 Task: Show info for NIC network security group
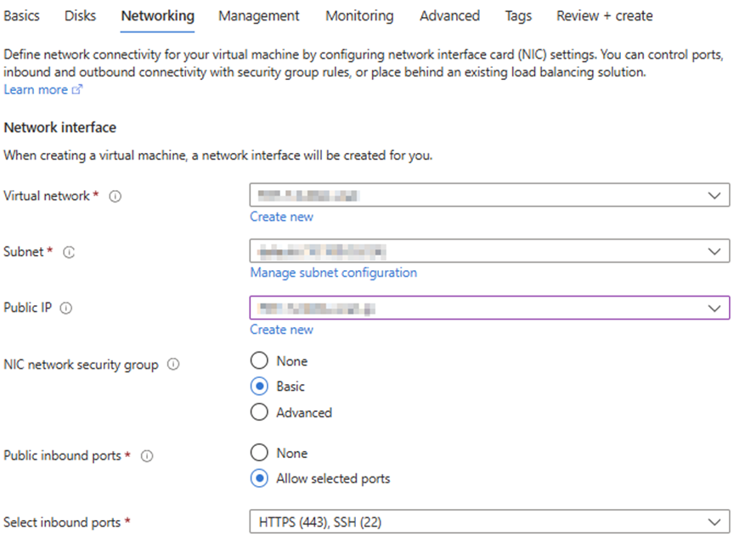[173, 364]
